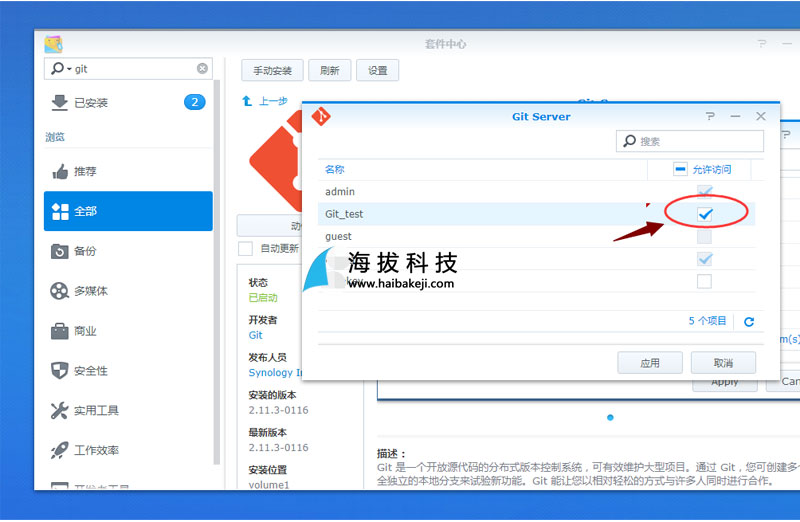This screenshot has height=522, width=800.
Task: Open the Synology publisher link
Action: click(276, 372)
